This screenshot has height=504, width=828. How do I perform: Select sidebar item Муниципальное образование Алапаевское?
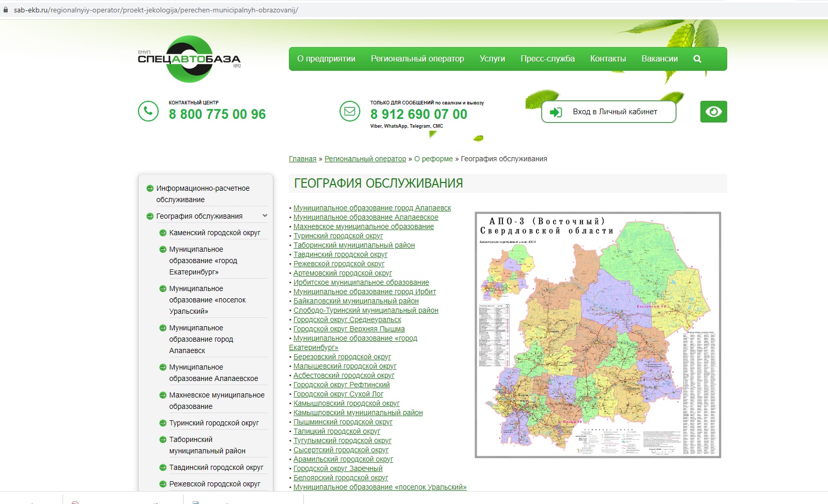pos(213,373)
